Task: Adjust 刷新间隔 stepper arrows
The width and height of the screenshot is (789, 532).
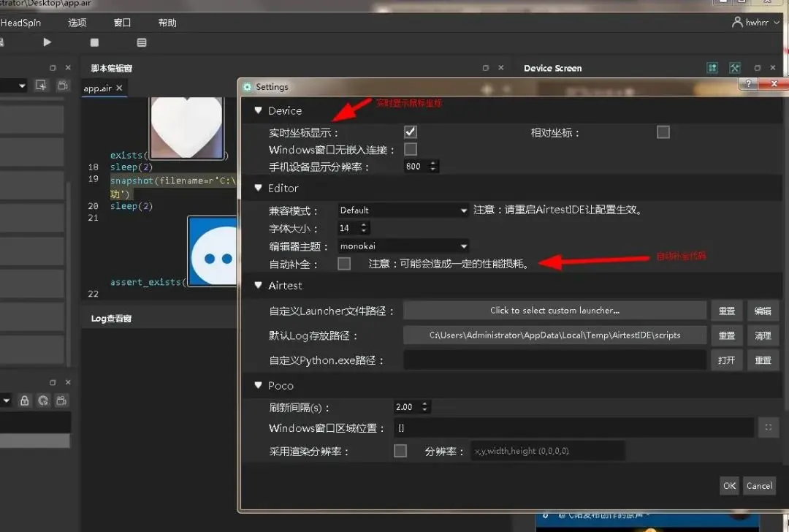Action: (x=424, y=407)
